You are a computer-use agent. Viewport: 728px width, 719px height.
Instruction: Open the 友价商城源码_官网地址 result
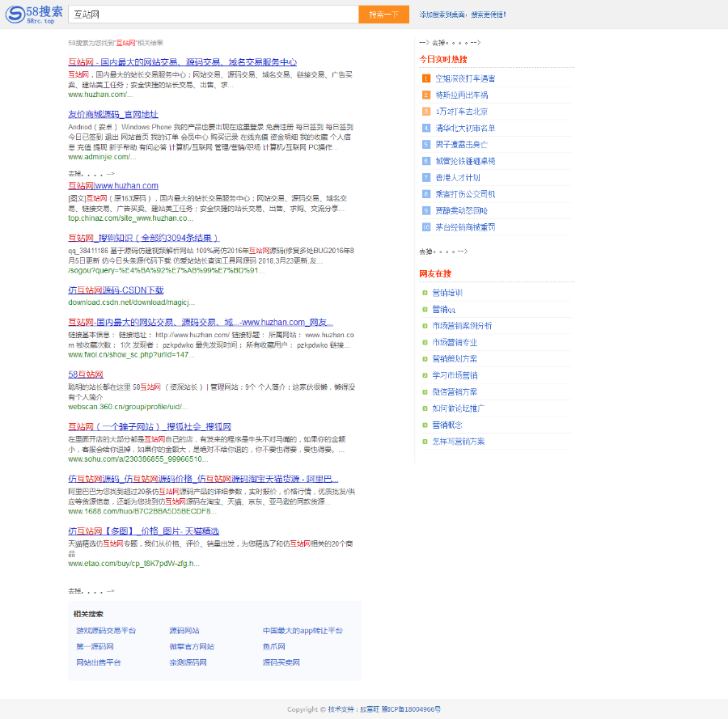click(x=113, y=115)
